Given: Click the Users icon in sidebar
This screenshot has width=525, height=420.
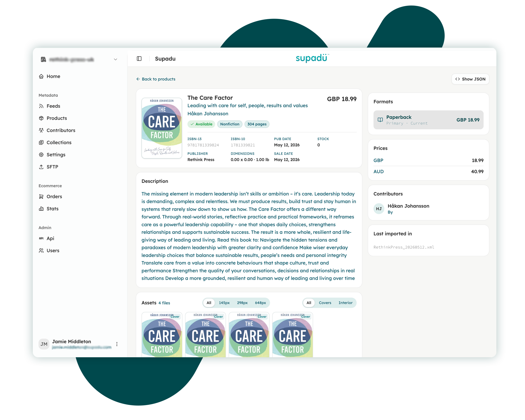Looking at the screenshot, I should pyautogui.click(x=41, y=250).
